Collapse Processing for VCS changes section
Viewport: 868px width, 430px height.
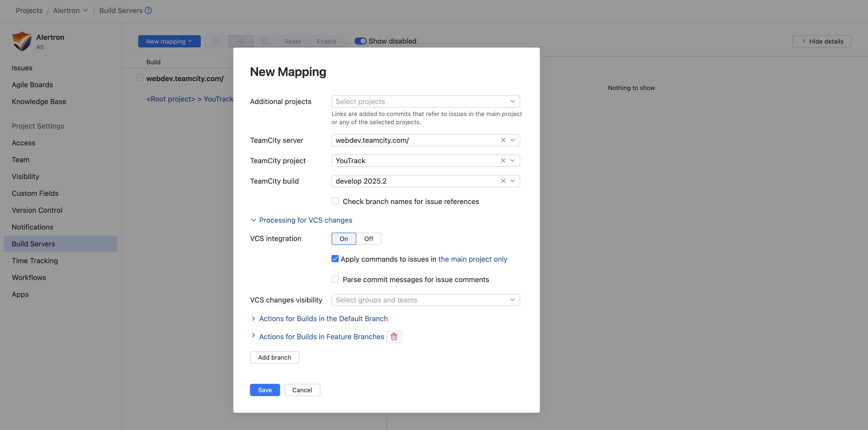[x=305, y=220]
